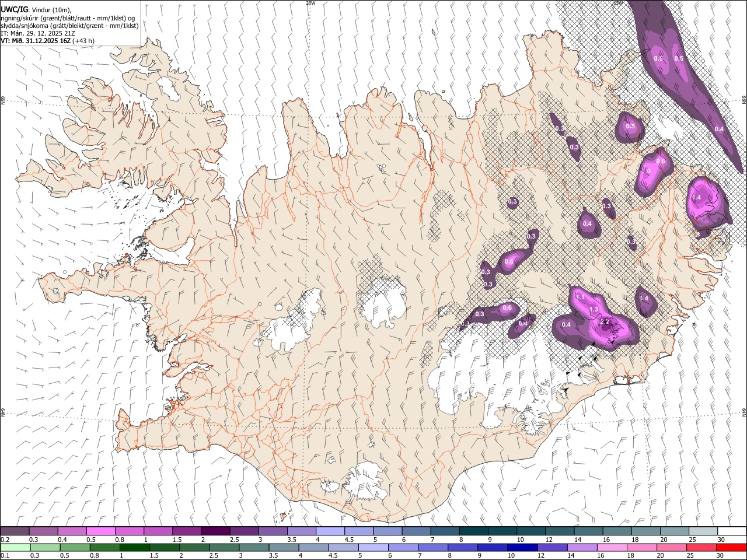Click the 20W longitude label at the top
747x560 pixels.
310,3
